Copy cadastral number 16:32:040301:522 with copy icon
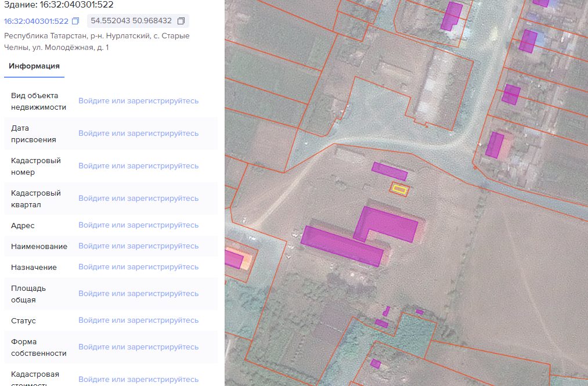The width and height of the screenshot is (588, 386). click(75, 21)
